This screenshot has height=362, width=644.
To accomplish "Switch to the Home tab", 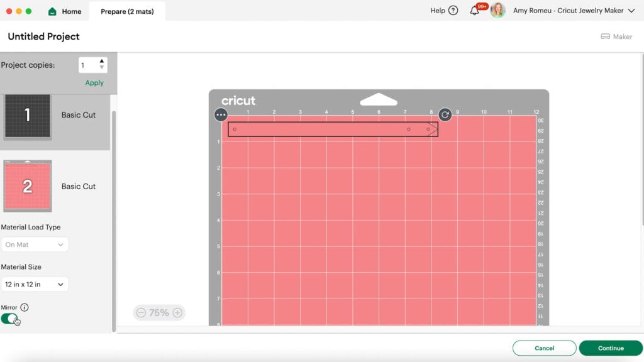I will pos(65,11).
